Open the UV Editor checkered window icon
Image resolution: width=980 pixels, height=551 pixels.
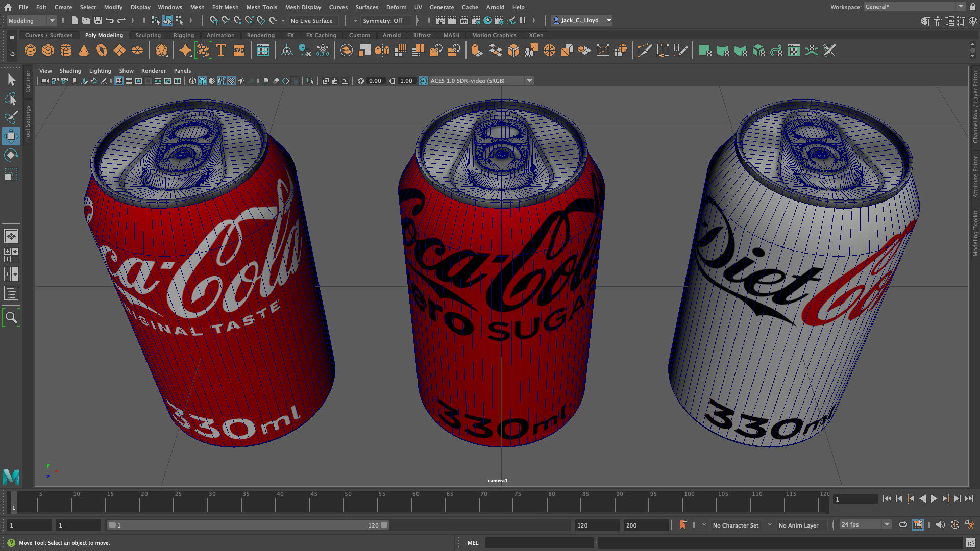[794, 51]
